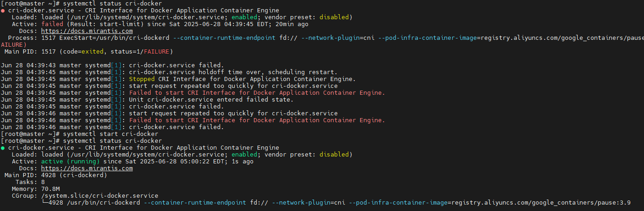Open the docs.mirantis.com link under the failed status

coord(87,31)
